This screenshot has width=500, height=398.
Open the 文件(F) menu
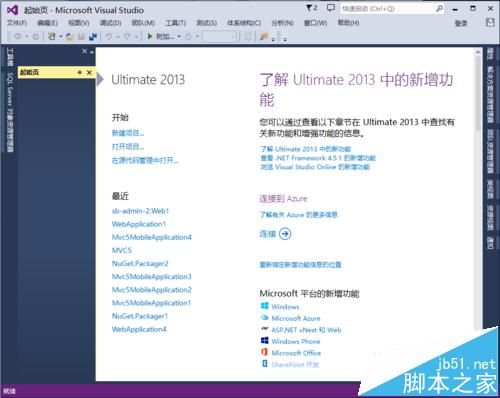[17, 23]
